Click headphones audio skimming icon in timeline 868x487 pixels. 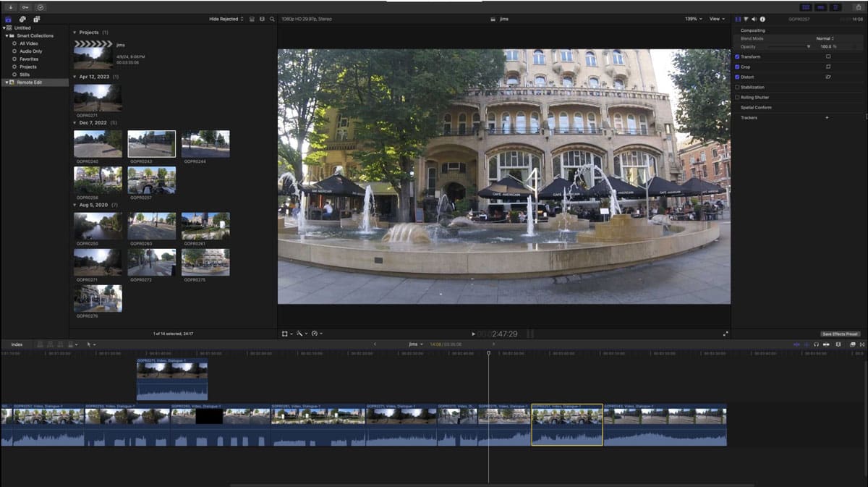pos(816,344)
